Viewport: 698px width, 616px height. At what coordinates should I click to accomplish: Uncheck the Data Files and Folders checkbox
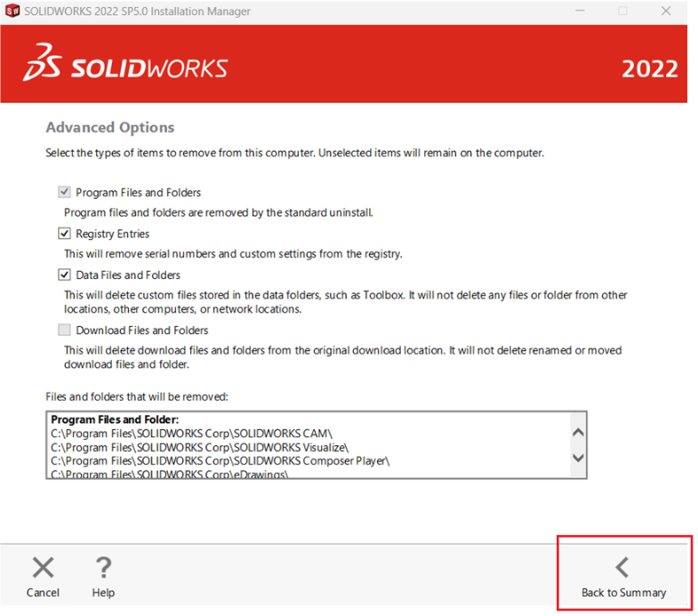(x=64, y=275)
